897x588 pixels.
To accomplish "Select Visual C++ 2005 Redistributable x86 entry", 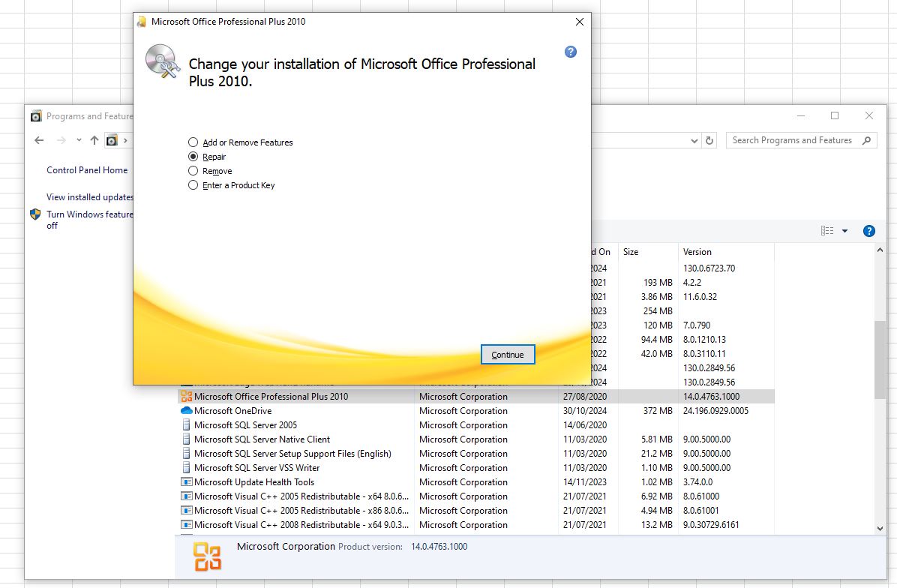I will click(476, 510).
